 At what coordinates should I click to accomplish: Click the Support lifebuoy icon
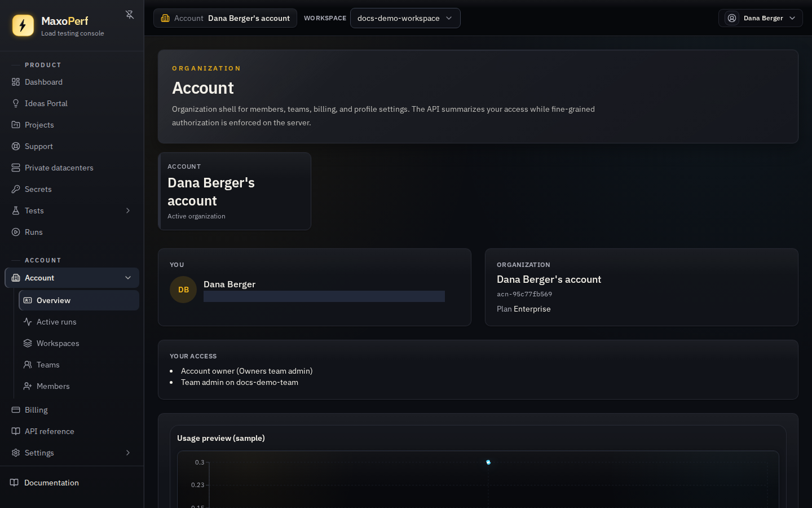pos(16,146)
